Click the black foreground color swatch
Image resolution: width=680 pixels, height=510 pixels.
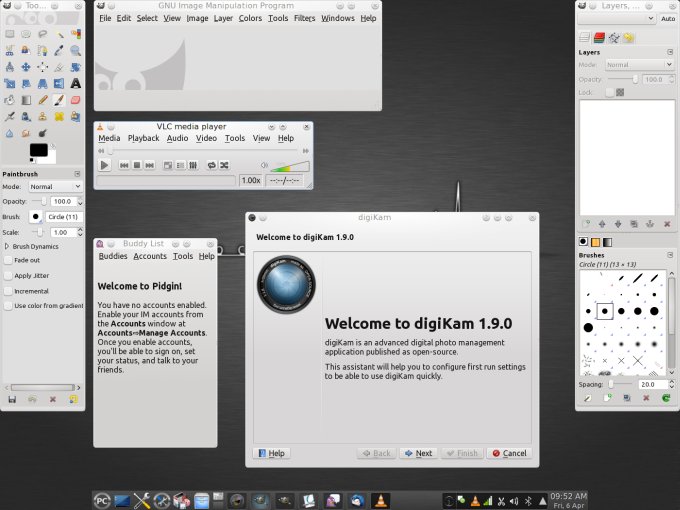tap(38, 150)
